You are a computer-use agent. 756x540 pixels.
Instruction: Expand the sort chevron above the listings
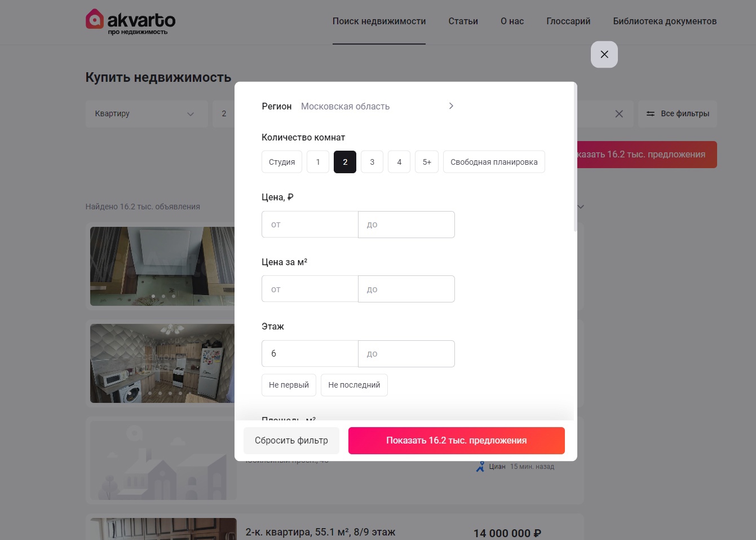[x=581, y=207]
